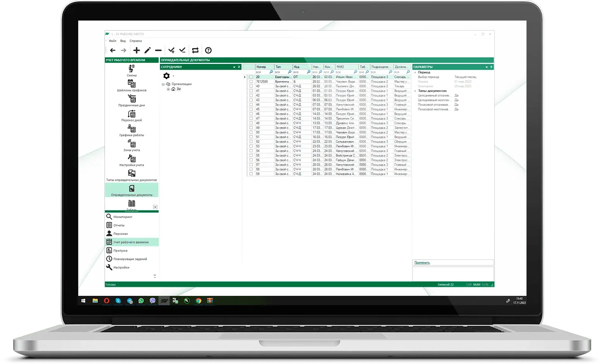Collapse the Организации tree node
Screen dimensions: 602x364
tap(163, 84)
